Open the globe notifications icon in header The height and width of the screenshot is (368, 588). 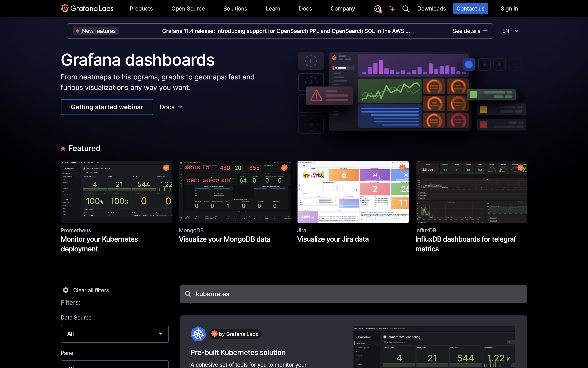point(378,9)
